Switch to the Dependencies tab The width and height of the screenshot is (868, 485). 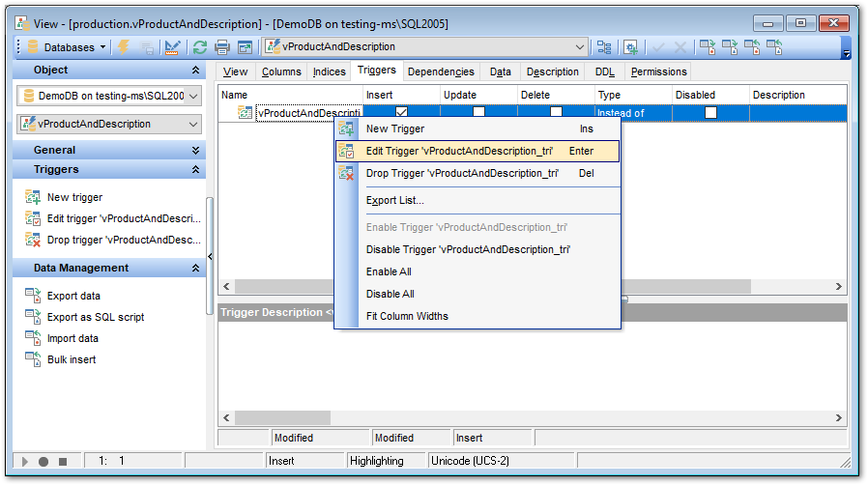[x=441, y=71]
